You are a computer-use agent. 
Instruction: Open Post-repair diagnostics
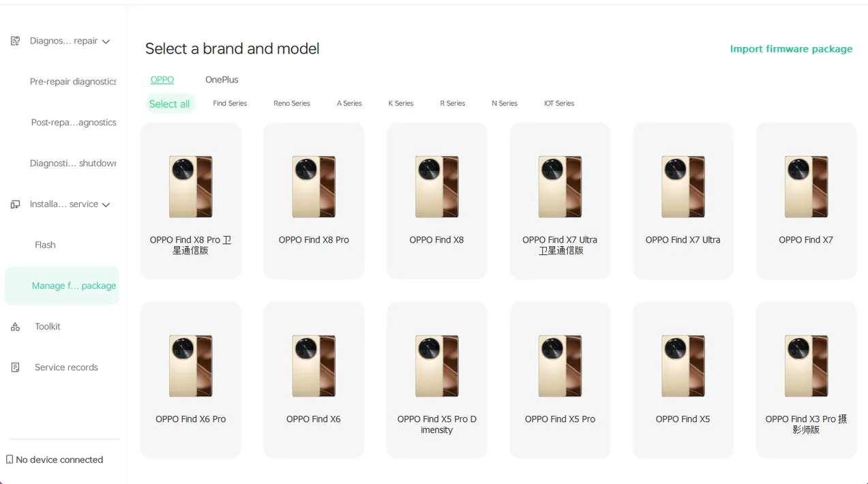(x=74, y=123)
